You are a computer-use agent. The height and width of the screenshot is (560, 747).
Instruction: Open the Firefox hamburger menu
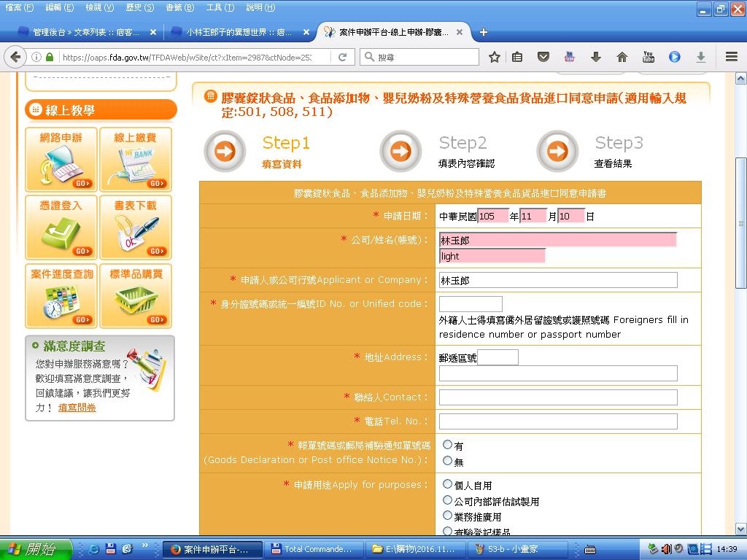coord(732,57)
